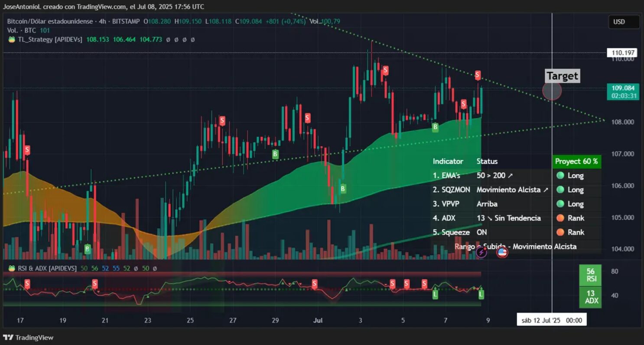Click the 106.000 price axis label
The width and height of the screenshot is (644, 345).
tap(623, 186)
